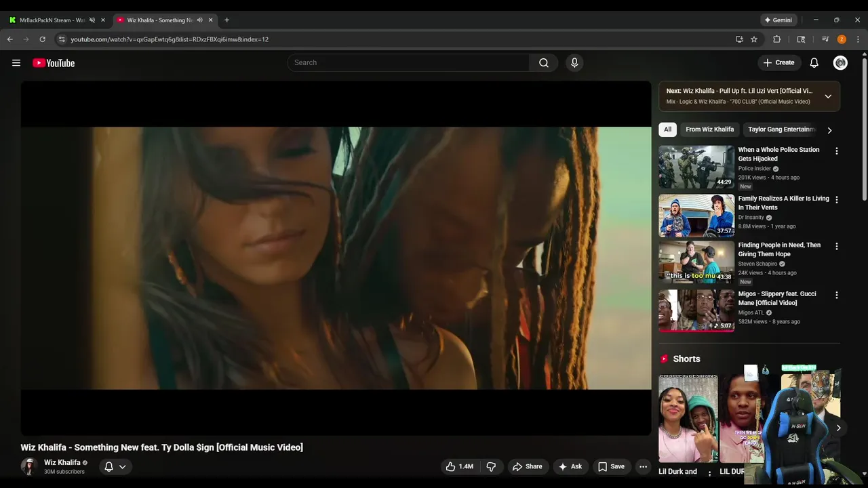This screenshot has width=868, height=488.
Task: Toggle the channel notification bell setting
Action: [115, 466]
